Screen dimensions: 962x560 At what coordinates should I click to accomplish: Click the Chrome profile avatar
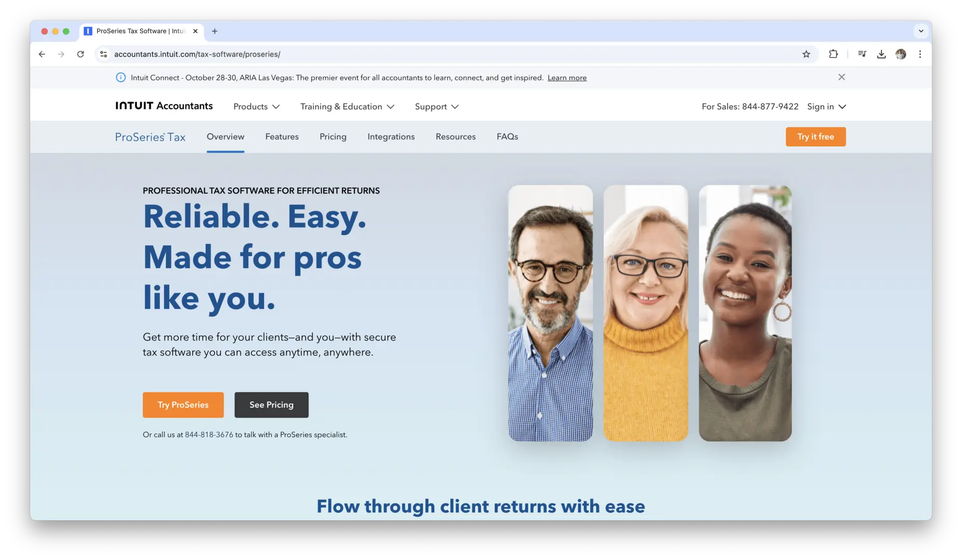click(x=901, y=54)
